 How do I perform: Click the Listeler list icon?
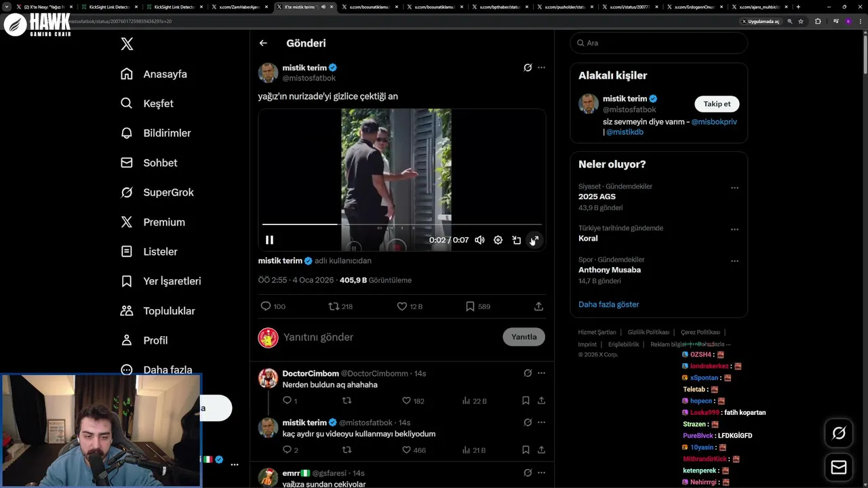coord(127,251)
